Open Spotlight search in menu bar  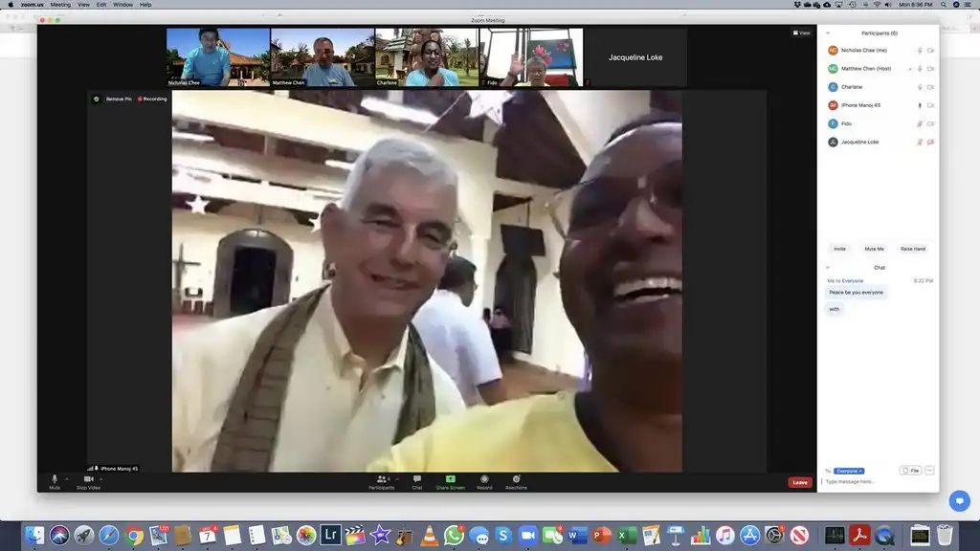tap(943, 5)
